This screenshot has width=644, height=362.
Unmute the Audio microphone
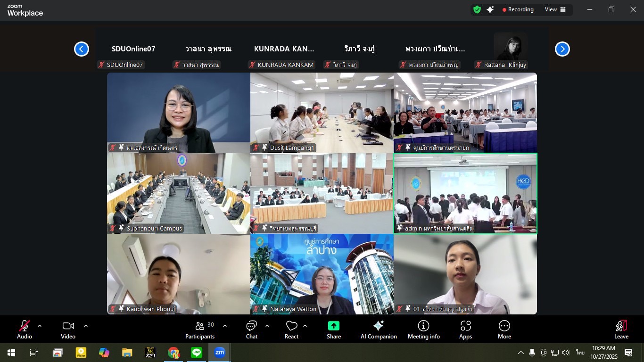coord(25,326)
